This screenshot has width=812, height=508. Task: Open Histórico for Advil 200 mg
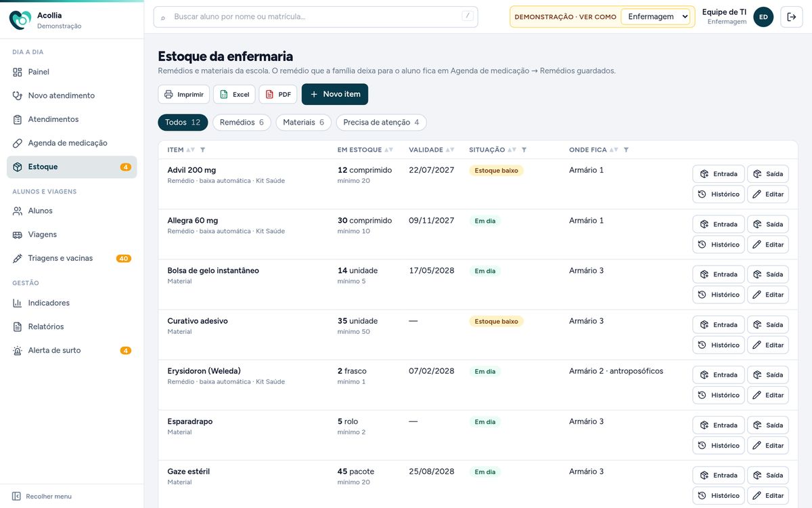click(719, 194)
